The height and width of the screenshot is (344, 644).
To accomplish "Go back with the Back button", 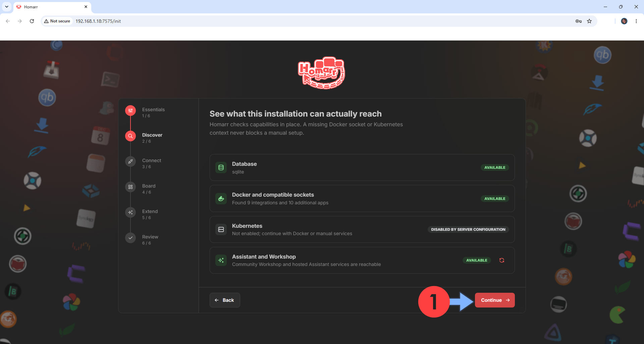I will [x=225, y=300].
